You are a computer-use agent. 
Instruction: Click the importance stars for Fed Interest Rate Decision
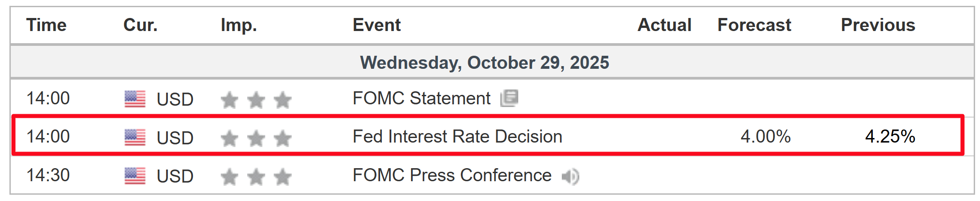click(x=256, y=138)
